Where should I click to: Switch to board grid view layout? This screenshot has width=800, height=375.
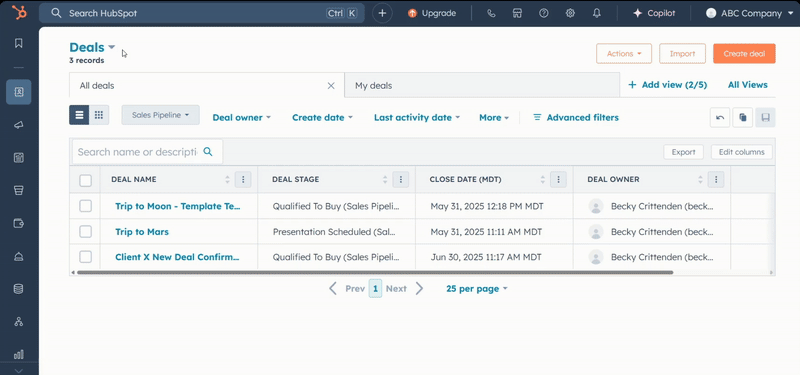coord(99,115)
